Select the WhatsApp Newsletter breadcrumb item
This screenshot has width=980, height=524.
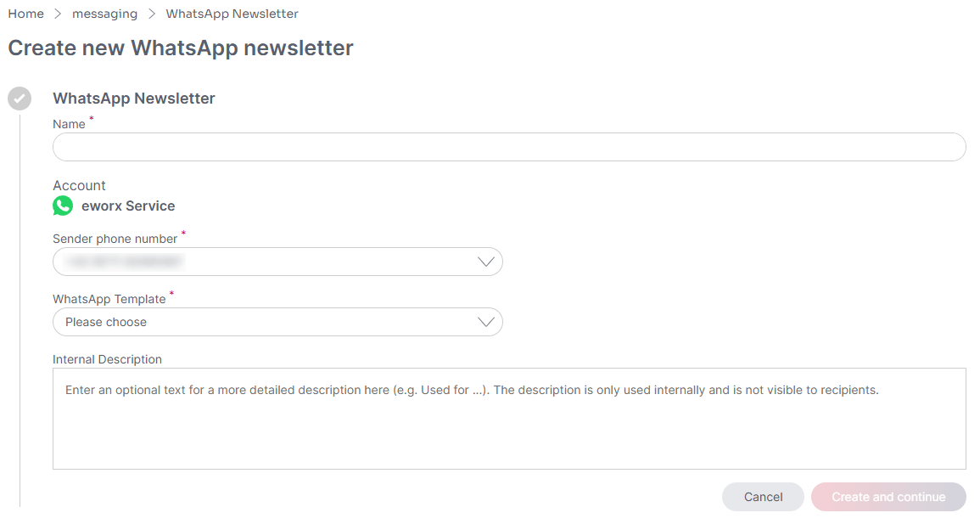click(x=232, y=14)
